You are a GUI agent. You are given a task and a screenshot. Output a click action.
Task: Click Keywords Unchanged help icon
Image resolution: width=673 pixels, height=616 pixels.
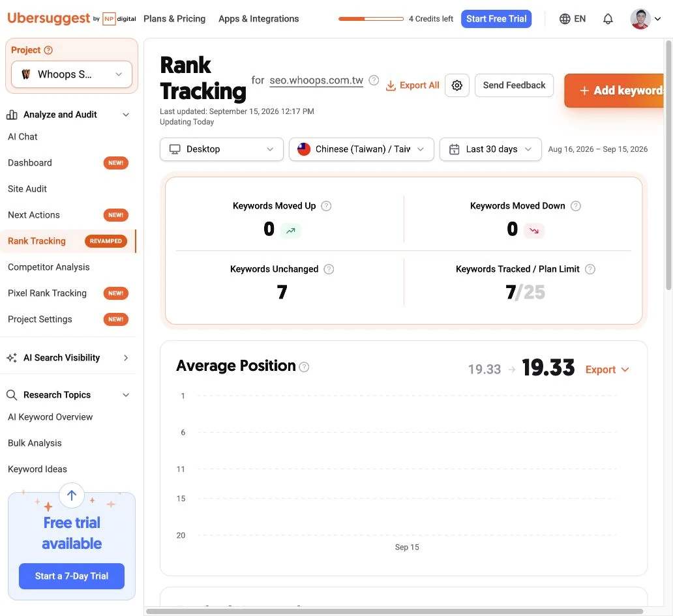pos(329,269)
